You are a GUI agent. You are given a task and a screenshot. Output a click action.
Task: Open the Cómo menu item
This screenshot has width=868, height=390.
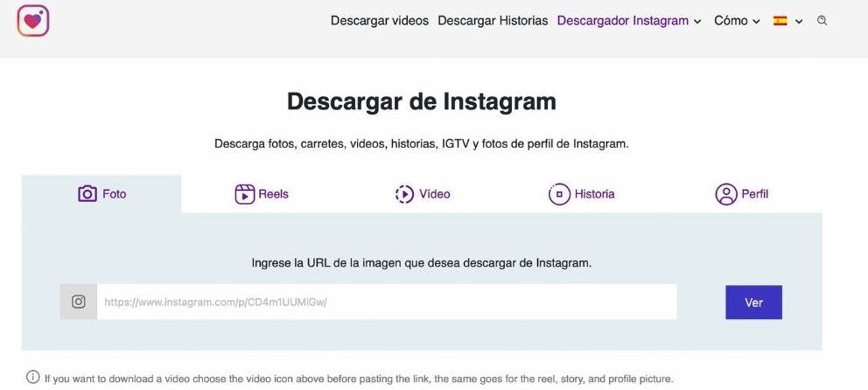click(x=731, y=20)
